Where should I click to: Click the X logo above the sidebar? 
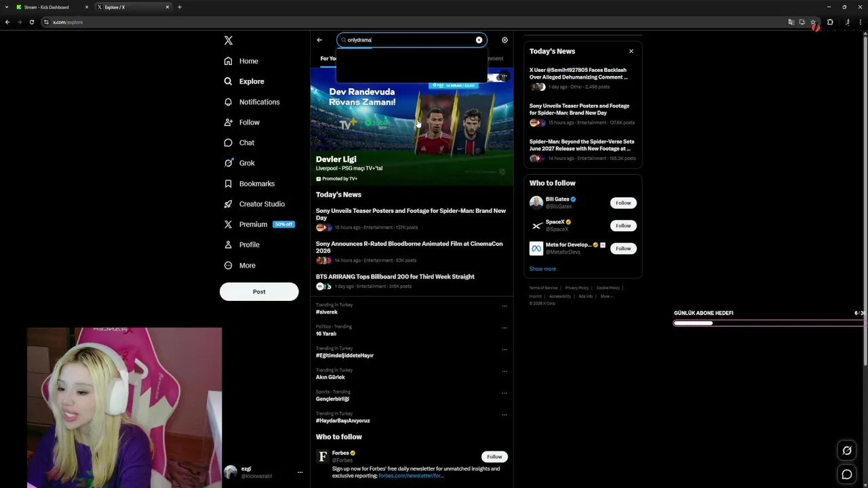(x=229, y=41)
